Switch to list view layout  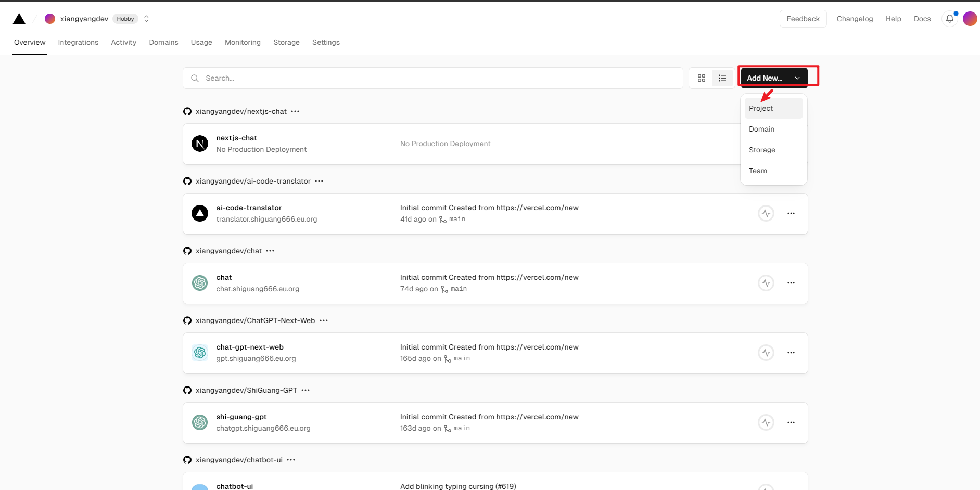[x=722, y=78]
